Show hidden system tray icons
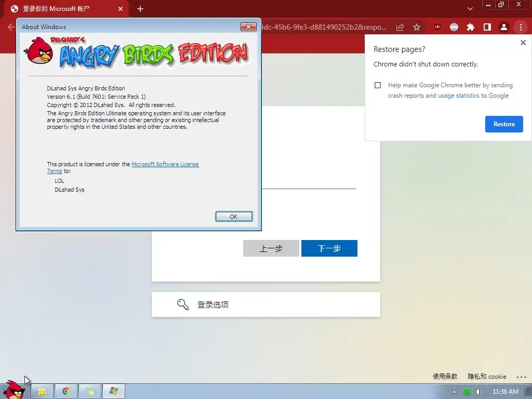Image resolution: width=532 pixels, height=399 pixels. click(454, 392)
